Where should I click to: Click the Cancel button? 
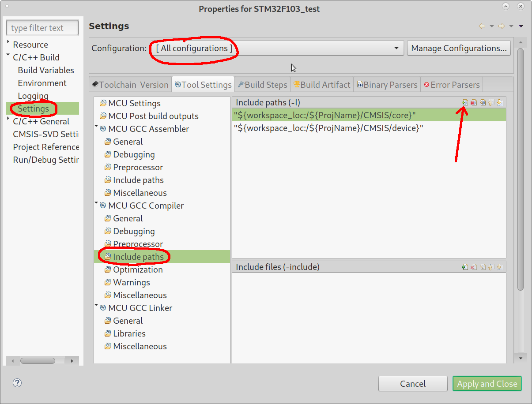coord(413,384)
